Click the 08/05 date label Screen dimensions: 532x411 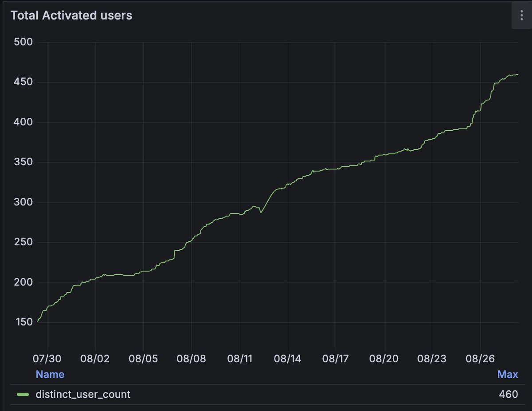144,358
